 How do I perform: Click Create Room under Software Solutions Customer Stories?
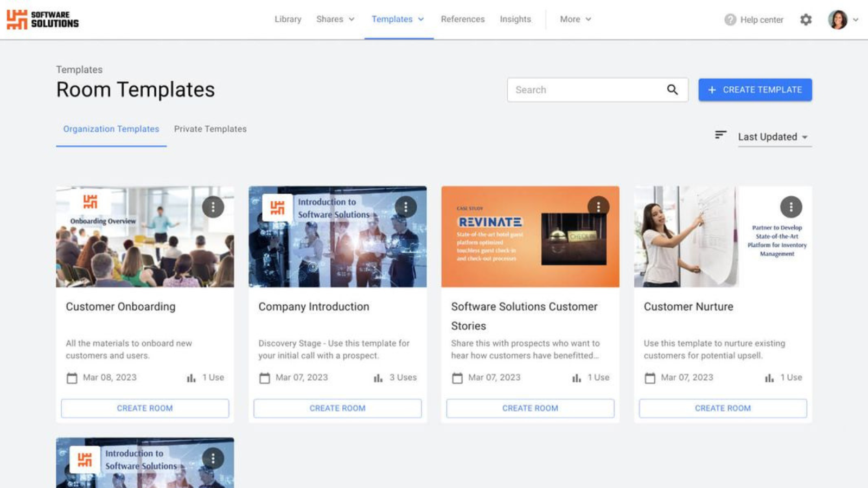click(x=530, y=408)
